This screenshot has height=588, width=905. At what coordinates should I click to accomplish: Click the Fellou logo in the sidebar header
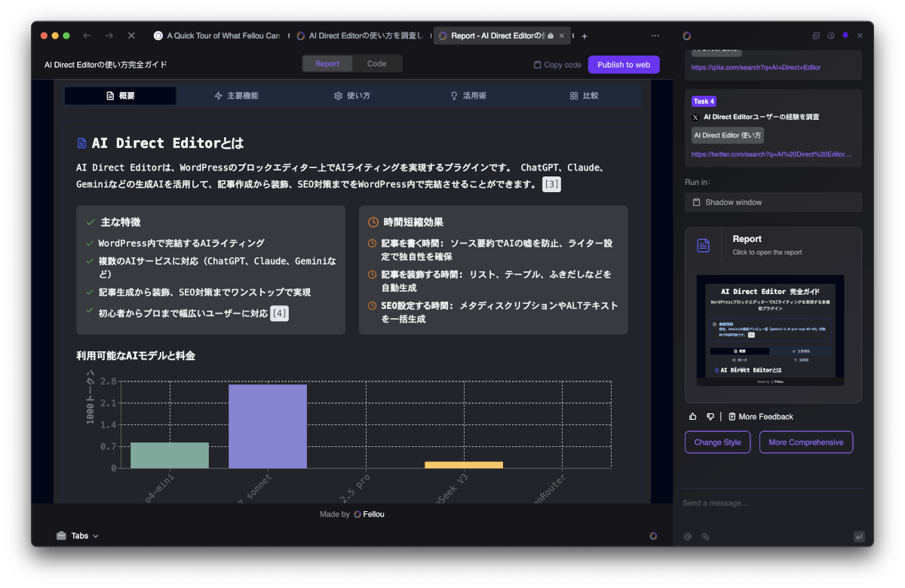[x=687, y=35]
